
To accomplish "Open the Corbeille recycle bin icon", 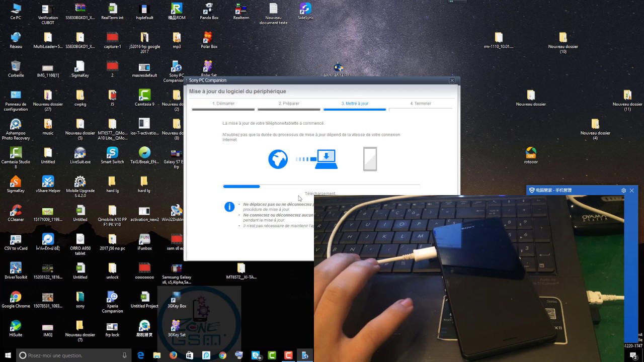I will click(x=16, y=69).
